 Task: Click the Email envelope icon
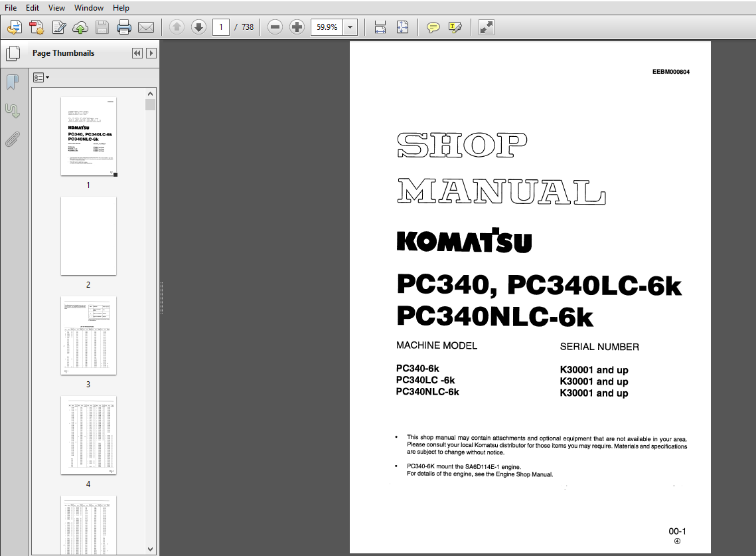point(146,27)
